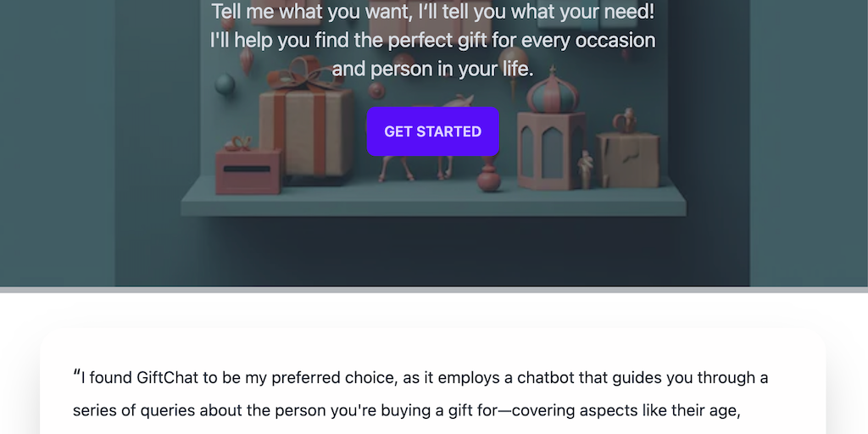Click the tiny figurine beside the lantern

(585, 167)
